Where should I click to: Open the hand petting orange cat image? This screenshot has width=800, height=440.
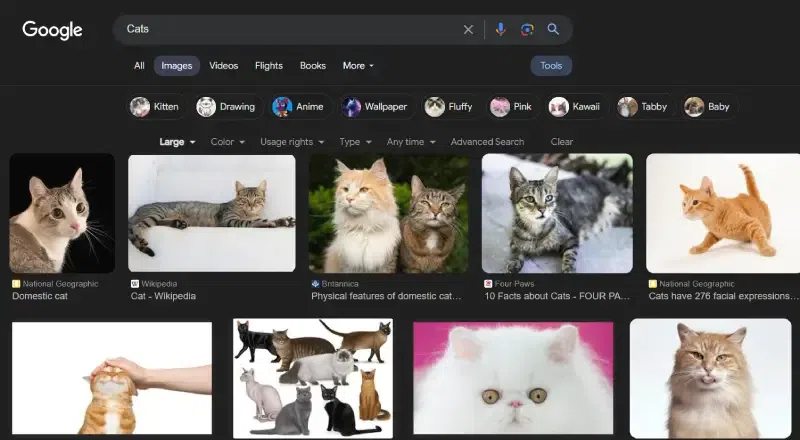coord(112,378)
